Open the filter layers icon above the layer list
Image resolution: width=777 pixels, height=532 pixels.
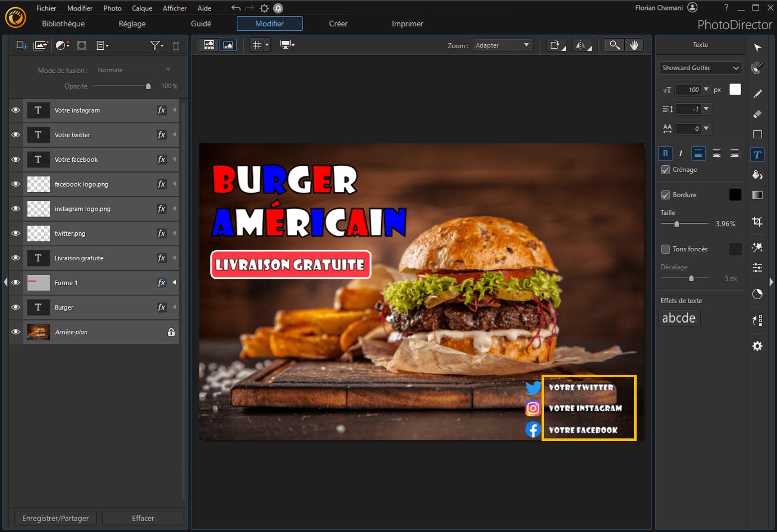tap(155, 45)
